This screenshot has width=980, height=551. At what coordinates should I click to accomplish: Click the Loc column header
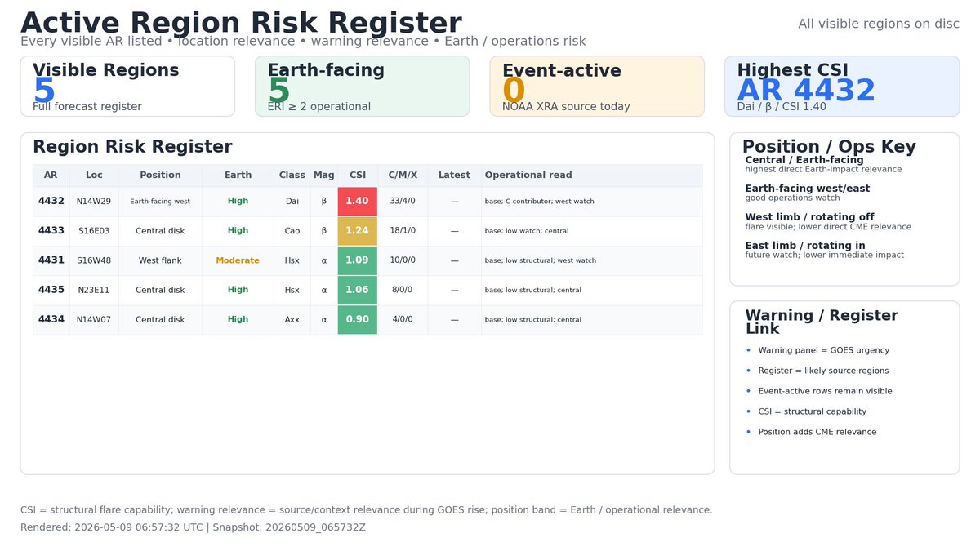pos(94,176)
